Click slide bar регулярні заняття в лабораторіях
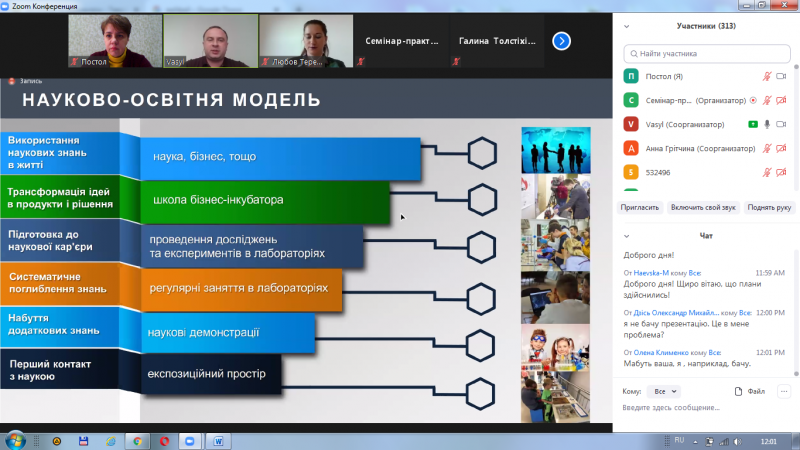Viewport: 800px width, 450px height. (x=241, y=289)
